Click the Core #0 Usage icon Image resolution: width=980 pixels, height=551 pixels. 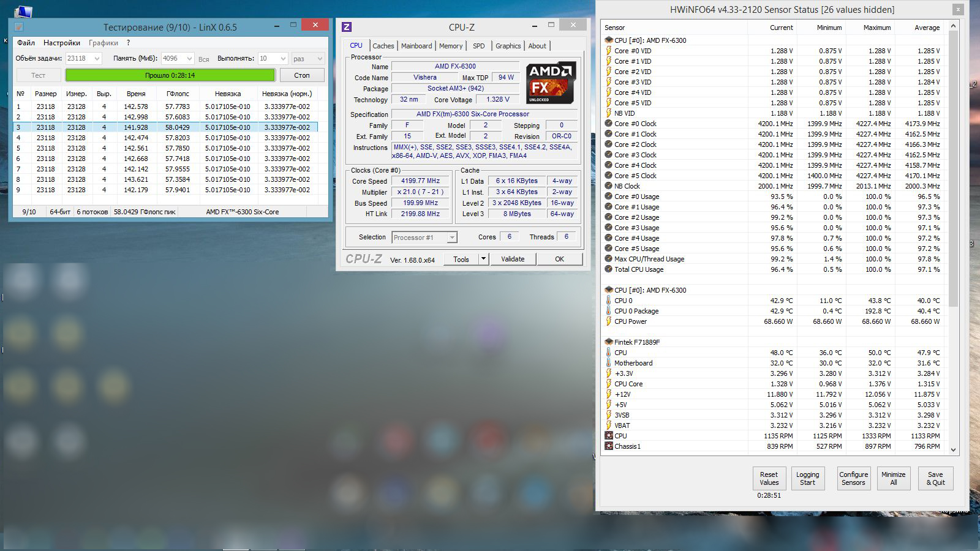[609, 197]
